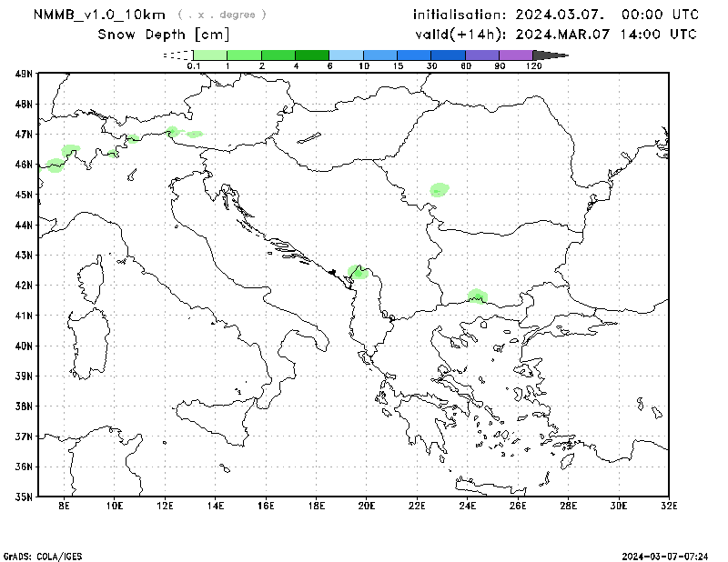Click the light green 0.1–1 cm legend swatch
This screenshot has height=562, width=728.
point(210,55)
